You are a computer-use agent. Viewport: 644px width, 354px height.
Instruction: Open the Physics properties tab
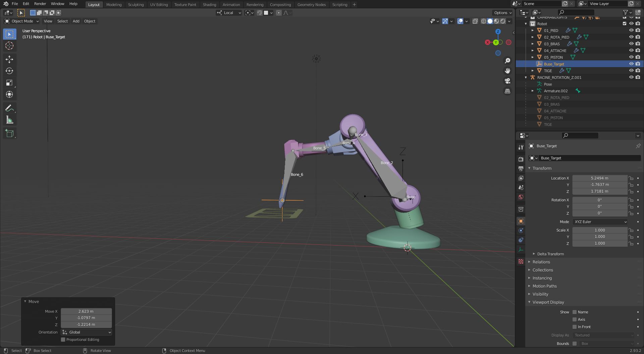521,231
